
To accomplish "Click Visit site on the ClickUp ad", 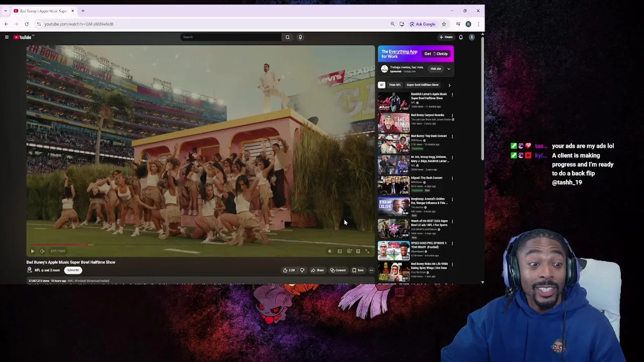I will 436,69.
